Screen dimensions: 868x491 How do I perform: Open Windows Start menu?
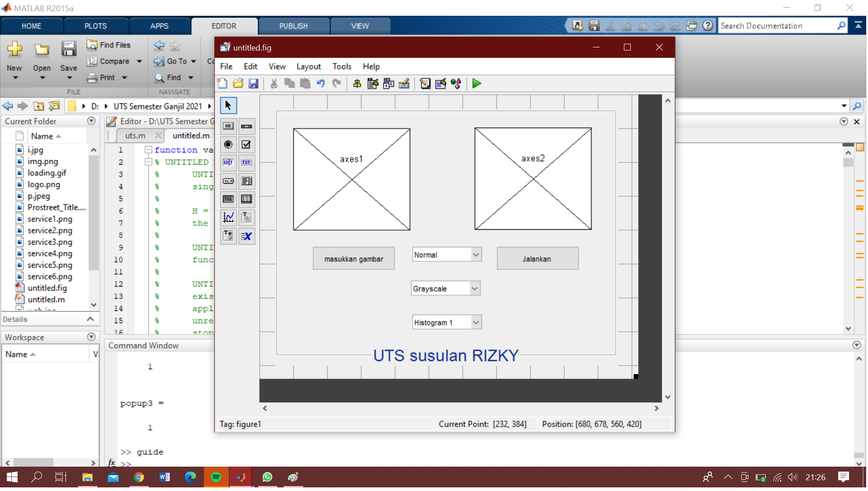(12, 478)
